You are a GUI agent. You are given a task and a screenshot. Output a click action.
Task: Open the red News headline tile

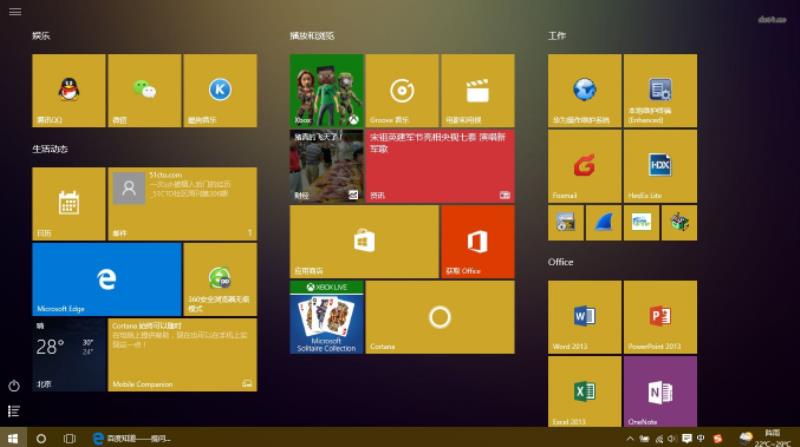[440, 166]
